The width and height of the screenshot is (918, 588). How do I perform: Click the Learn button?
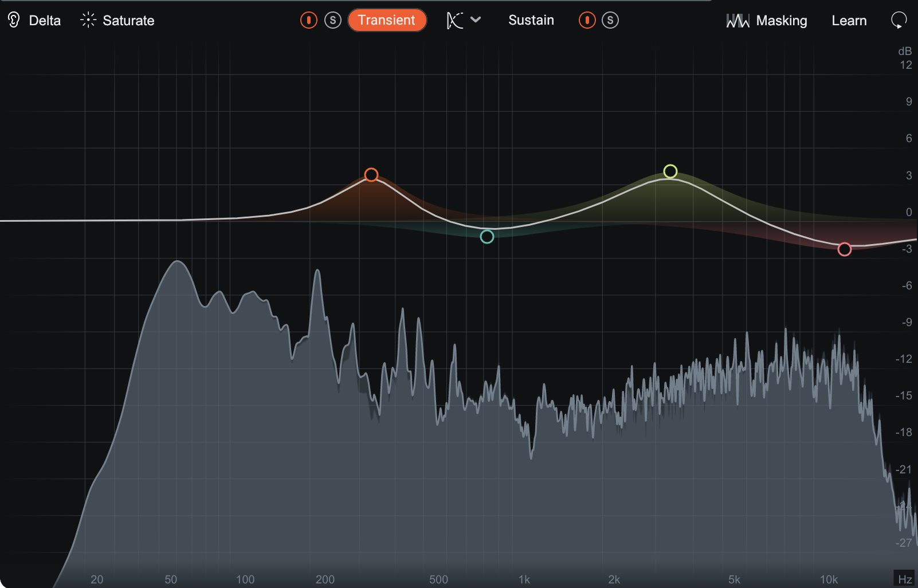click(849, 21)
